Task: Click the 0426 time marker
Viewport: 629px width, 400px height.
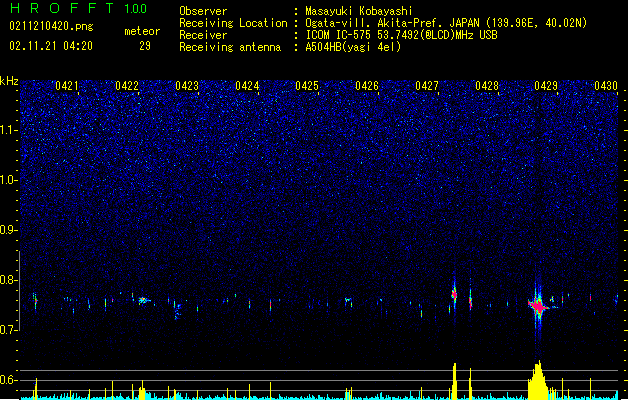Action: [367, 86]
